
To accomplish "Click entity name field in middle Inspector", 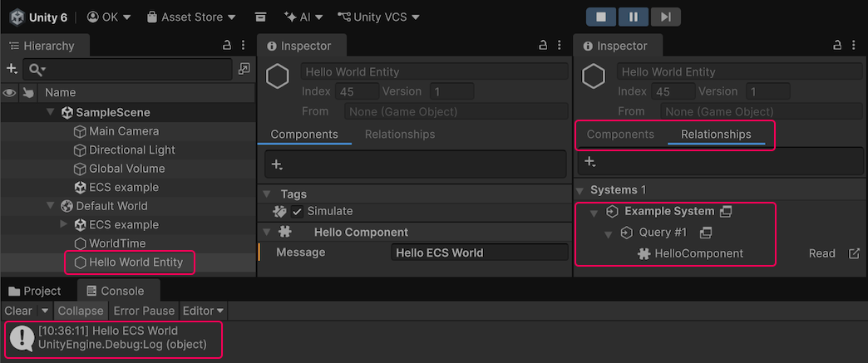I will [435, 71].
